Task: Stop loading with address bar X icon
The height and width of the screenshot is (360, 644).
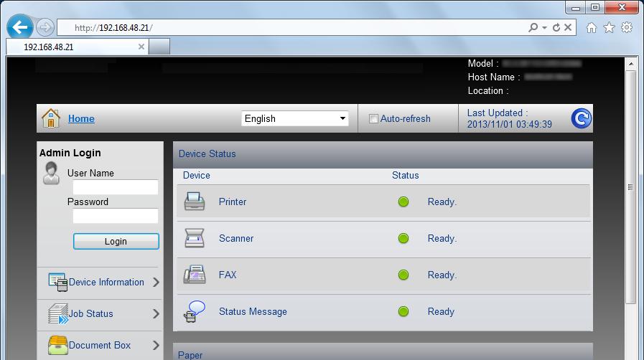Action: 568,27
